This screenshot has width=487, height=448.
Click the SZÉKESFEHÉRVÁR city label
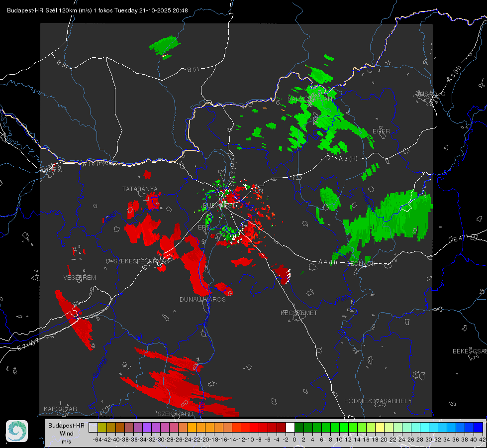click(141, 261)
